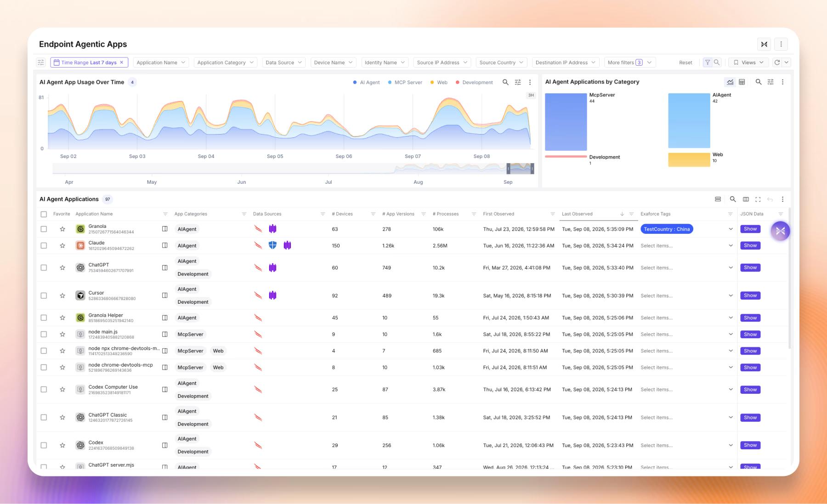The height and width of the screenshot is (504, 827).
Task: Open Source IP Address filter dropdown
Action: click(442, 62)
